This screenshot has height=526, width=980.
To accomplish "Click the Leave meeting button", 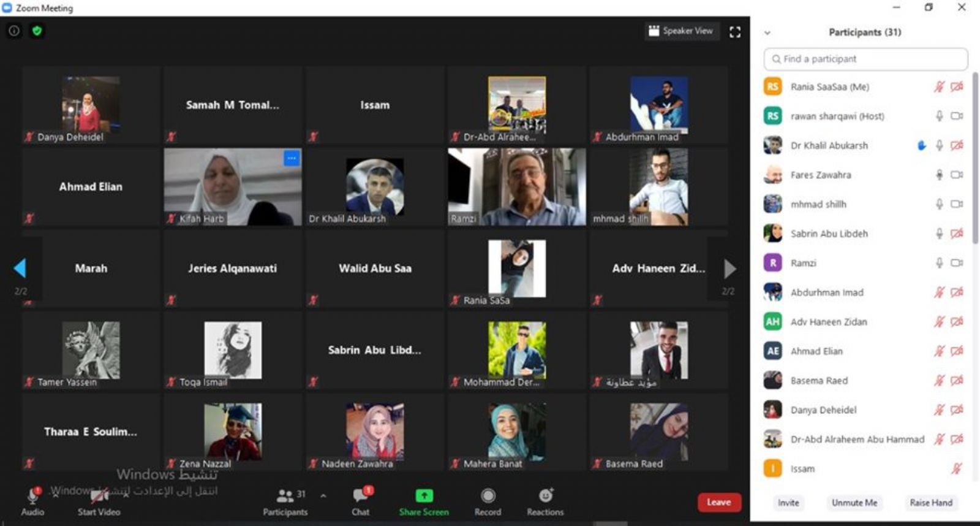I will point(718,502).
